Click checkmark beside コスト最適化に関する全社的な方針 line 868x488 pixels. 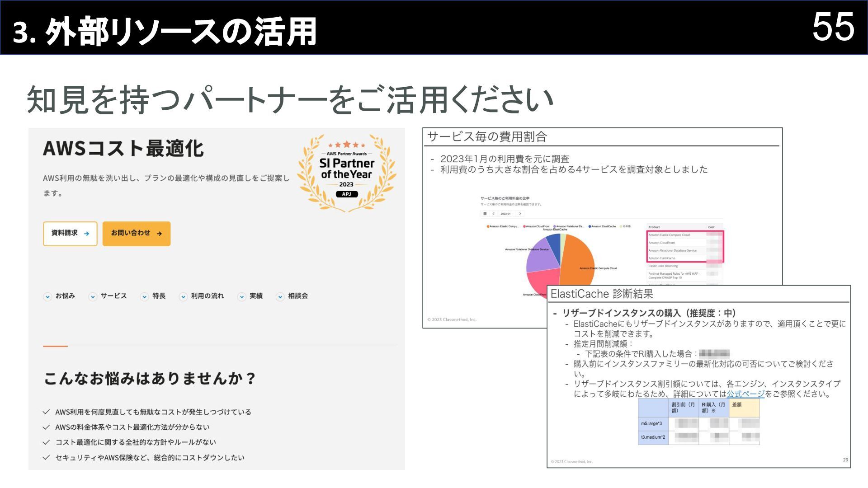coord(46,442)
